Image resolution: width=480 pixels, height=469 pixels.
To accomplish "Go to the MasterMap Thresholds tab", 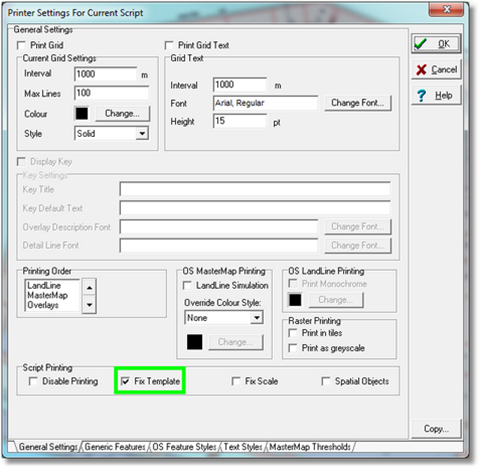I will click(310, 447).
